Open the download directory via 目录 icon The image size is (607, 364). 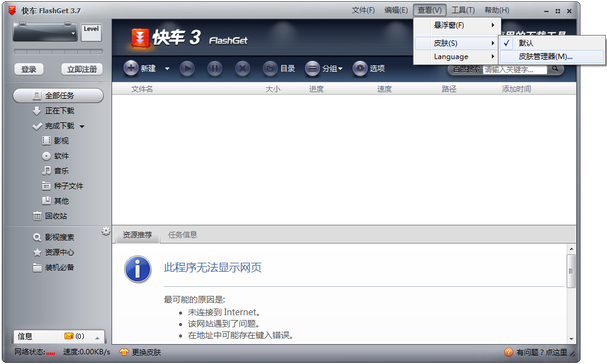[x=271, y=68]
